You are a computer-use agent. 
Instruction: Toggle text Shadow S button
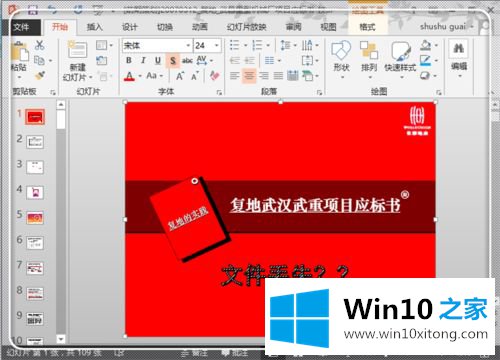point(173,61)
